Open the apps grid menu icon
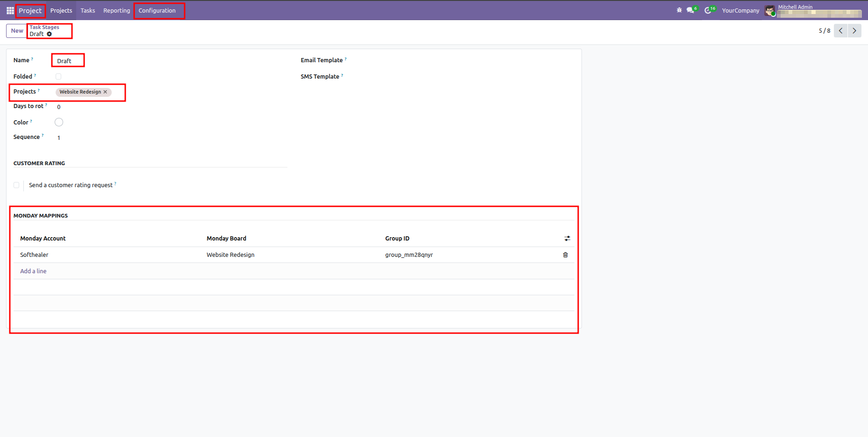The image size is (868, 437). click(x=10, y=10)
